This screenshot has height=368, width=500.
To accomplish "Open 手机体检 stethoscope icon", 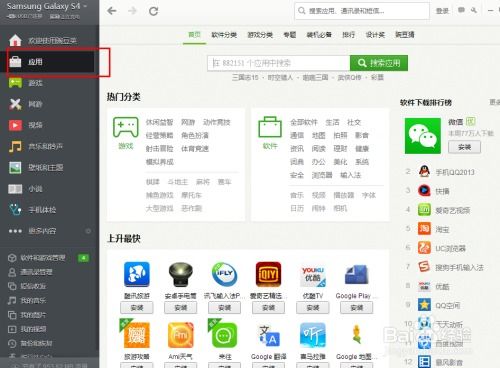I will (15, 210).
